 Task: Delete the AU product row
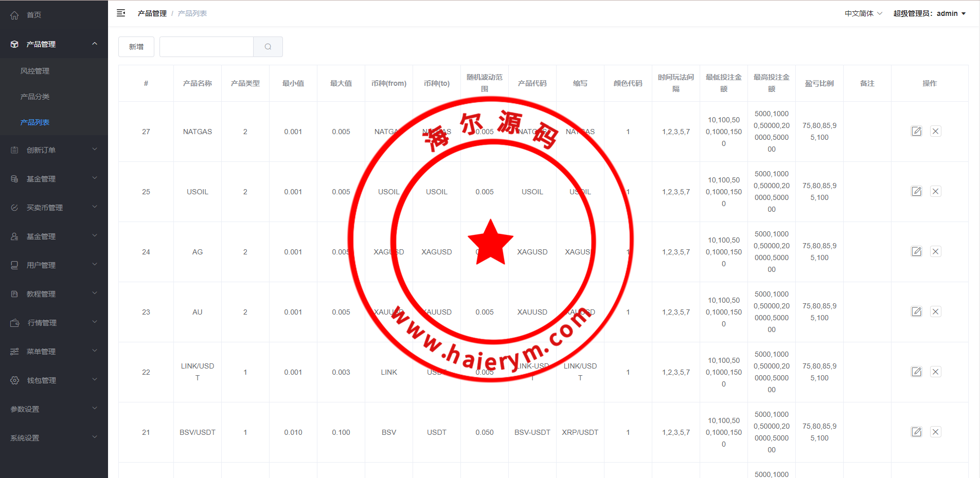(935, 312)
